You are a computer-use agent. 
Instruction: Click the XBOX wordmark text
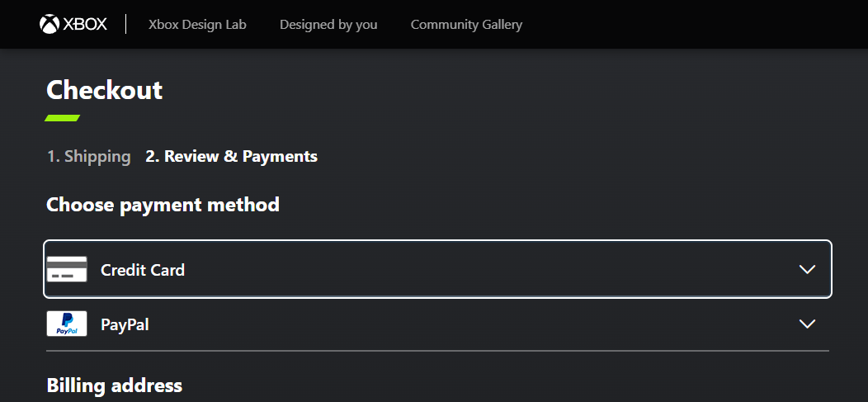(x=85, y=25)
